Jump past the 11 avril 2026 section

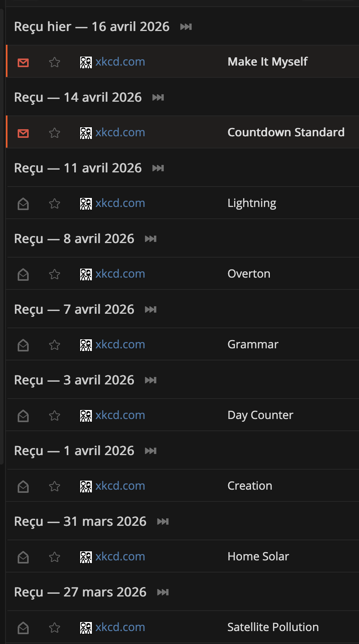coord(158,168)
